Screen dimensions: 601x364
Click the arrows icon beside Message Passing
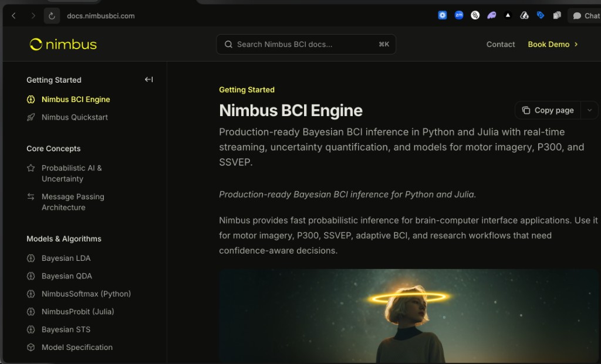pos(31,197)
